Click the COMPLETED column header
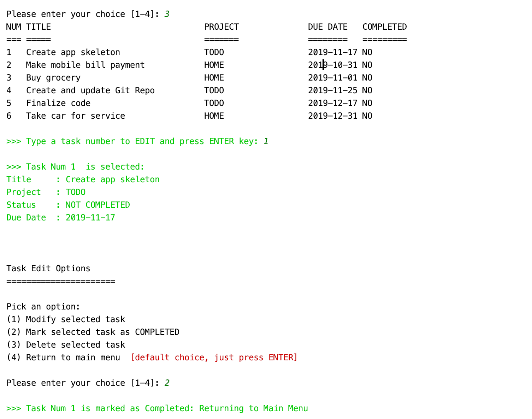Screen dimensions: 532x419 [385, 27]
